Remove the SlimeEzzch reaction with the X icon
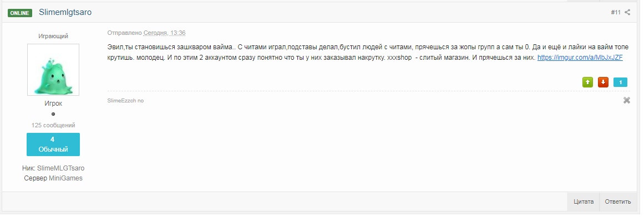Screen dimensions: 644x217 (x=627, y=100)
